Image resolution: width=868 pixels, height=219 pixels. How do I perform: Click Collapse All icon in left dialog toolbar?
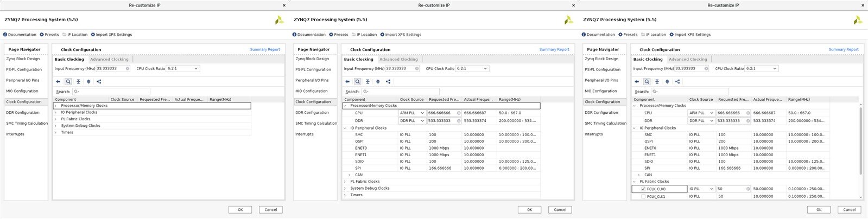click(78, 81)
